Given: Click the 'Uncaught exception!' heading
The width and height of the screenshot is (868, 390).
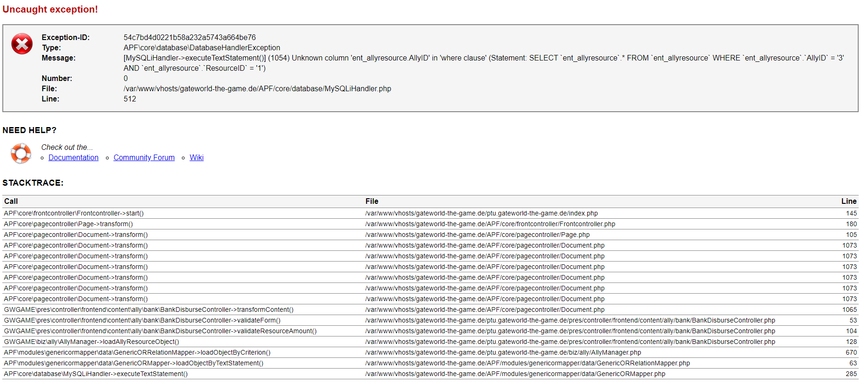Looking at the screenshot, I should coord(50,9).
